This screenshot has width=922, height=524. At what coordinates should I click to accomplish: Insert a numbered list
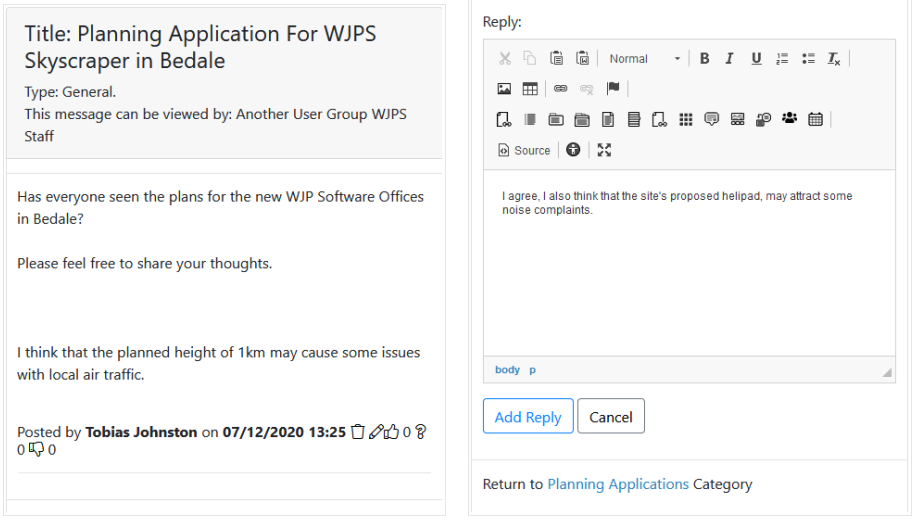tap(782, 59)
